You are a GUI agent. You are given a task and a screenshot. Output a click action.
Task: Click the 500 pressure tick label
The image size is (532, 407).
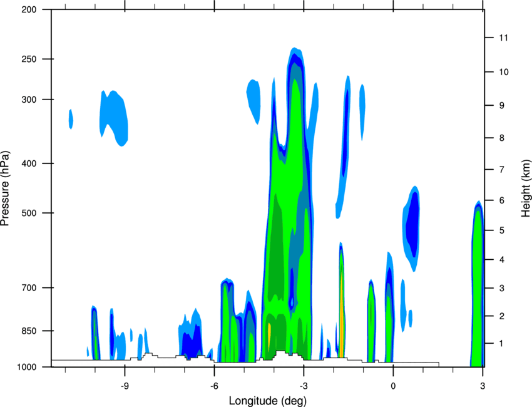(x=29, y=213)
